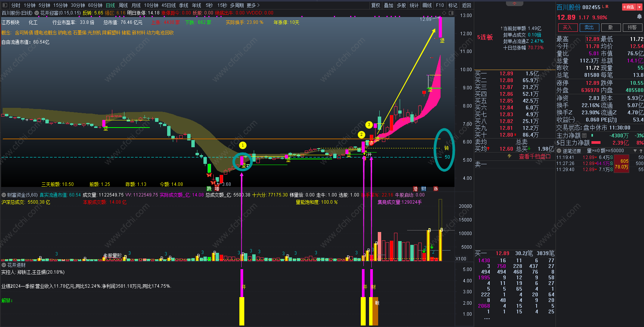Open the 多股 multi-stock view
The height and width of the screenshot is (327, 644).
[401, 5]
